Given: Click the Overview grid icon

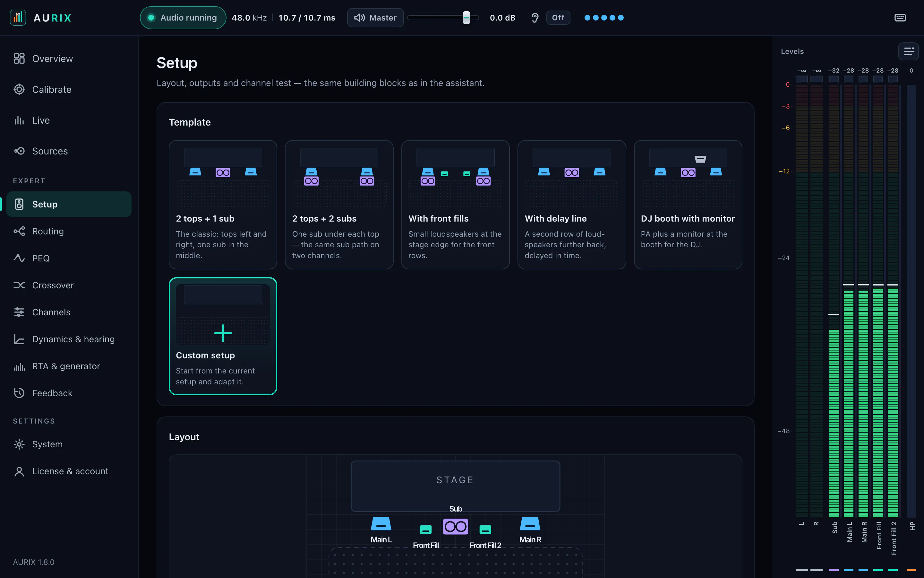Looking at the screenshot, I should (x=19, y=58).
